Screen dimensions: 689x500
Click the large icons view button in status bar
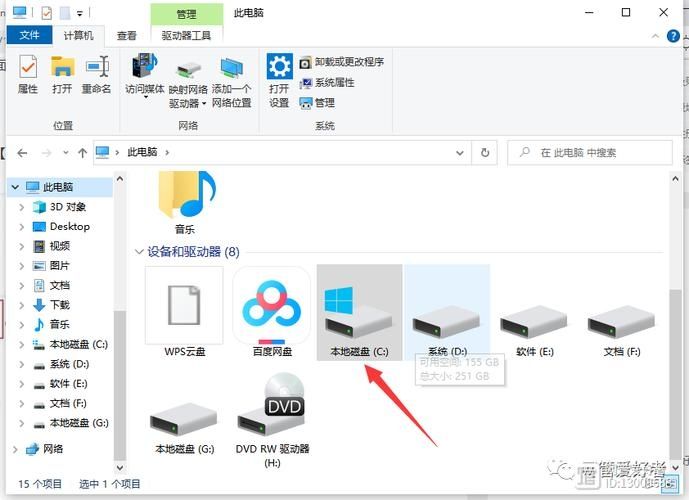(672, 482)
